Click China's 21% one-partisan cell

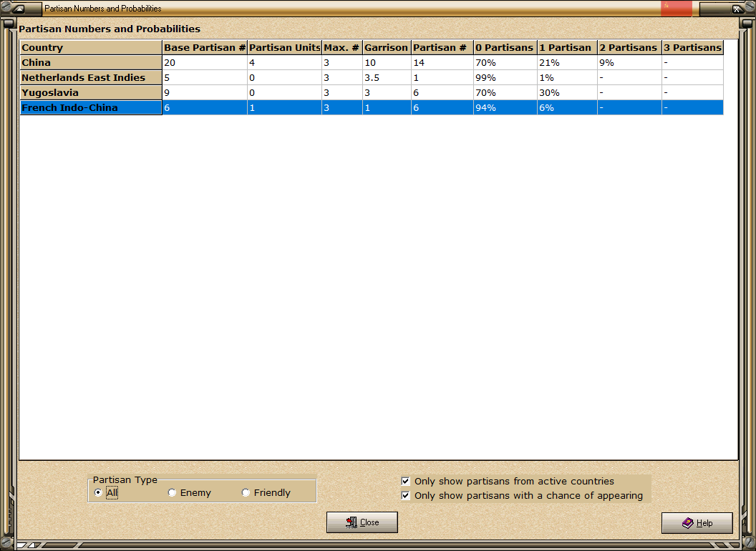tap(568, 63)
